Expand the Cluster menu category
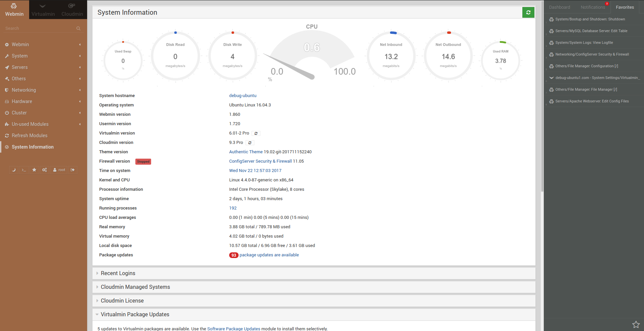Viewport: 644px width, 331px height. coord(44,113)
